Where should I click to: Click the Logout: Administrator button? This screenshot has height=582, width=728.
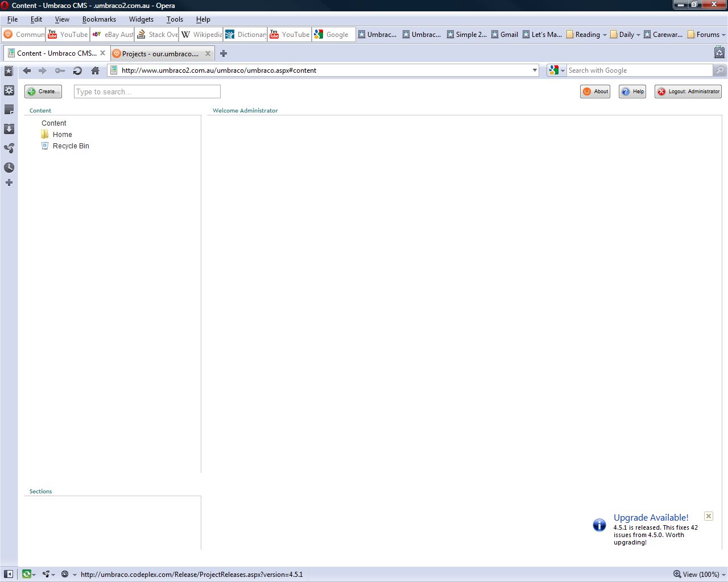(688, 92)
